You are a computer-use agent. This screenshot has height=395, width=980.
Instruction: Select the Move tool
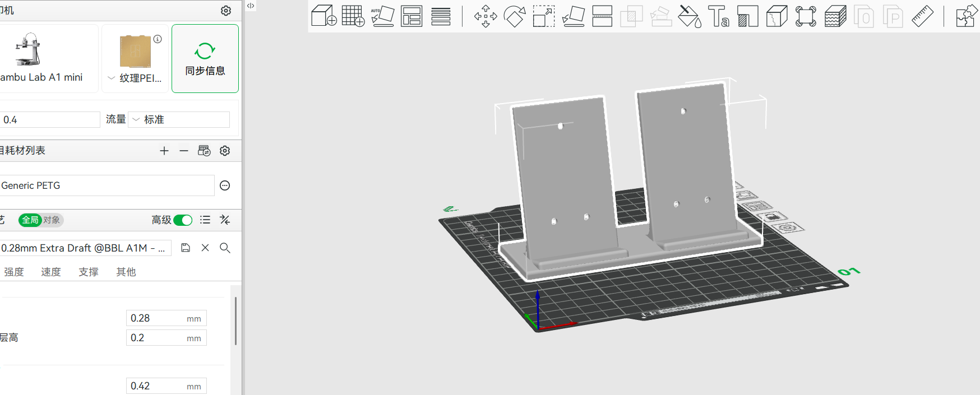coord(486,16)
